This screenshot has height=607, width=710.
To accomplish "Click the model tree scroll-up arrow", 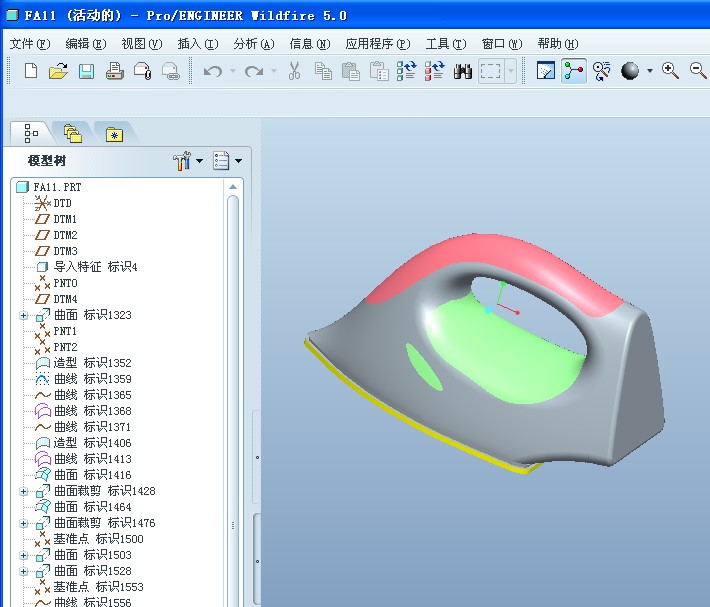I will [x=233, y=187].
